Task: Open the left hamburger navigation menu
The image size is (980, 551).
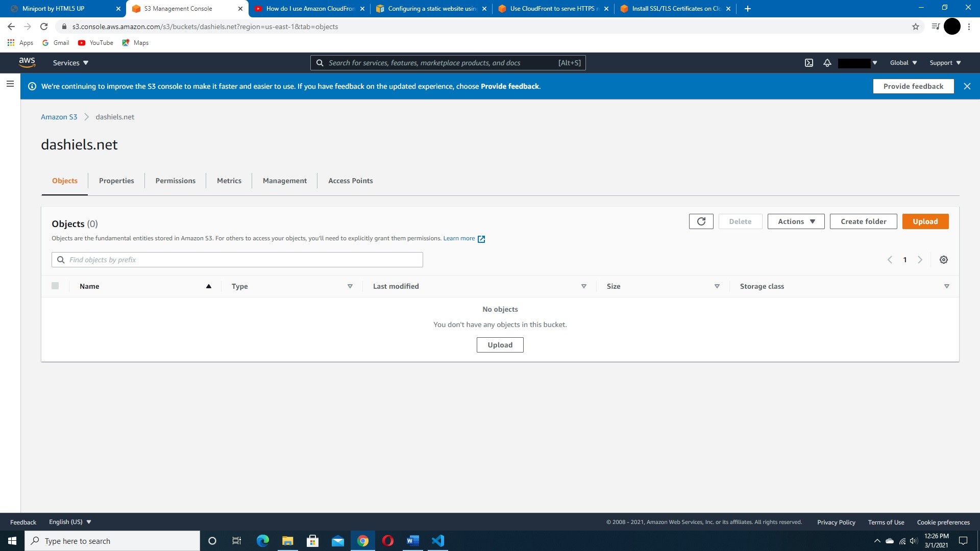Action: coord(10,84)
